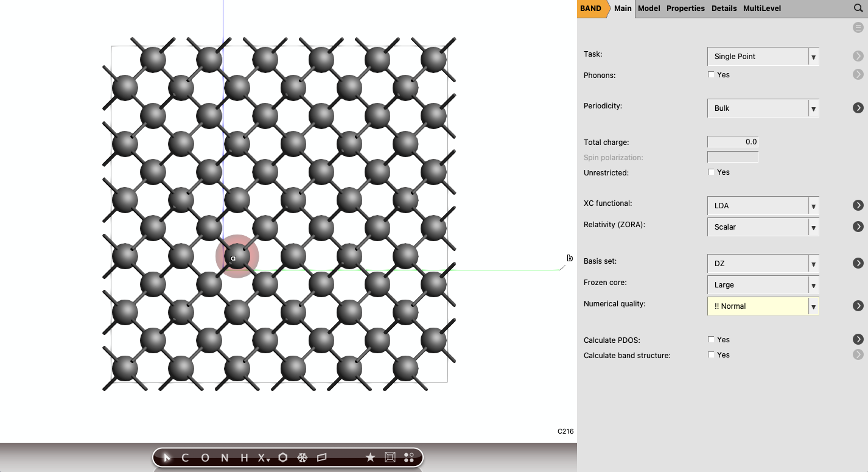The width and height of the screenshot is (868, 472).
Task: Open the XC functional dropdown
Action: coord(763,206)
